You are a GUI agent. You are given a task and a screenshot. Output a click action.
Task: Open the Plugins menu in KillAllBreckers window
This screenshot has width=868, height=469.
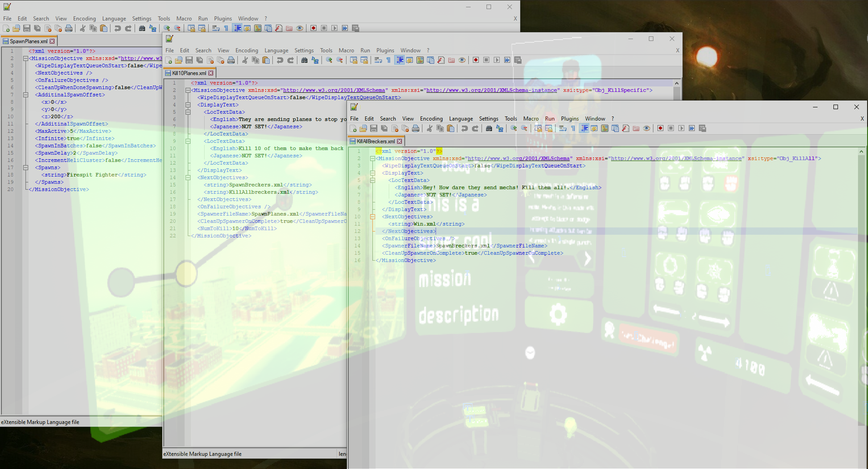570,119
